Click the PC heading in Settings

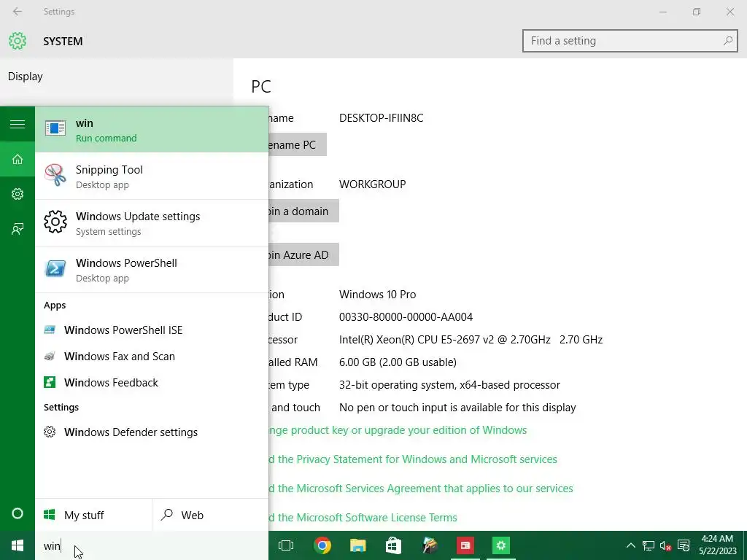(261, 86)
